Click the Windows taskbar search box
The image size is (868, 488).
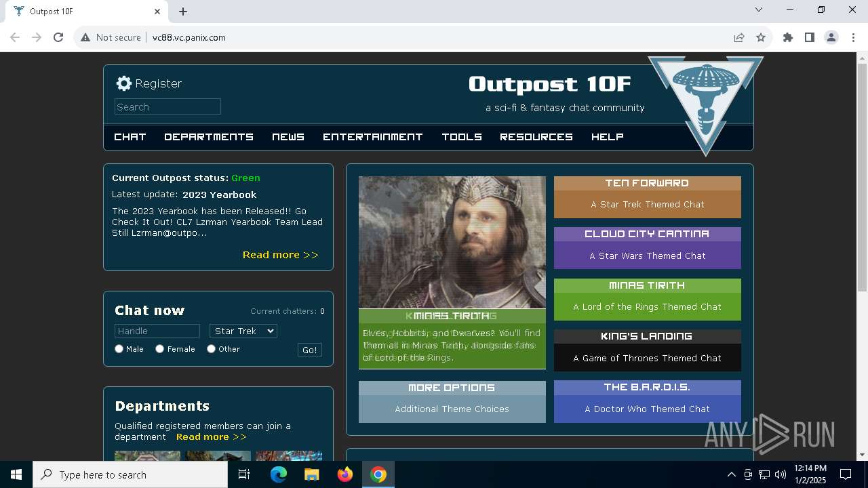click(130, 474)
